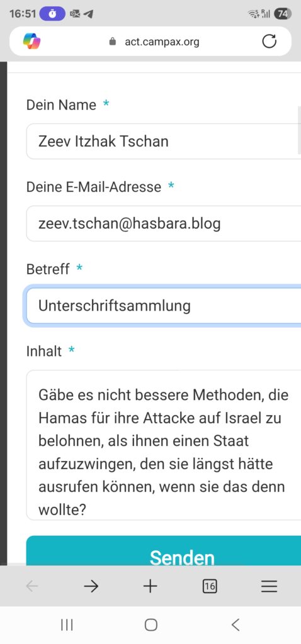Viewport: 301px width, 644px height.
Task: Tap the timer pill in the status bar
Action: 53,14
